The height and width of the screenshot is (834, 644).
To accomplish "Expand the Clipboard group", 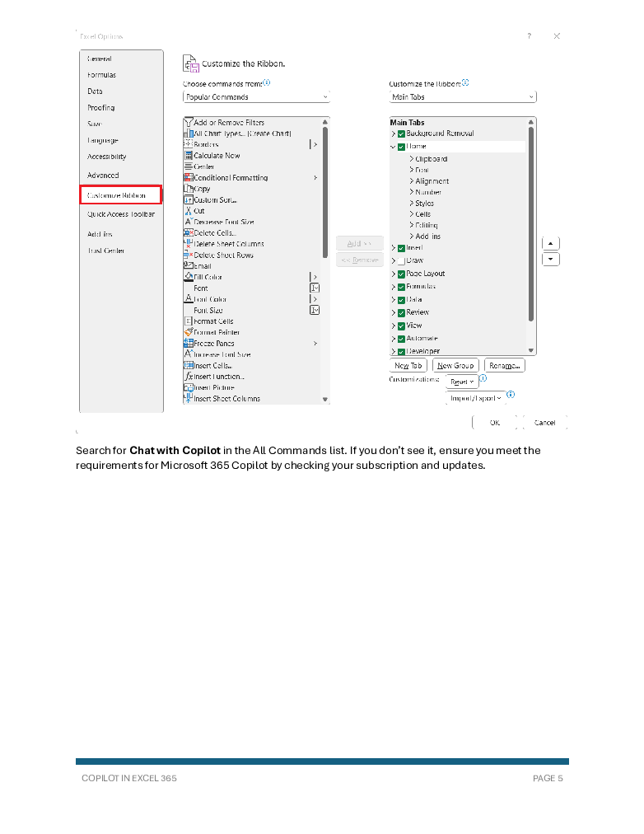I will (x=412, y=158).
